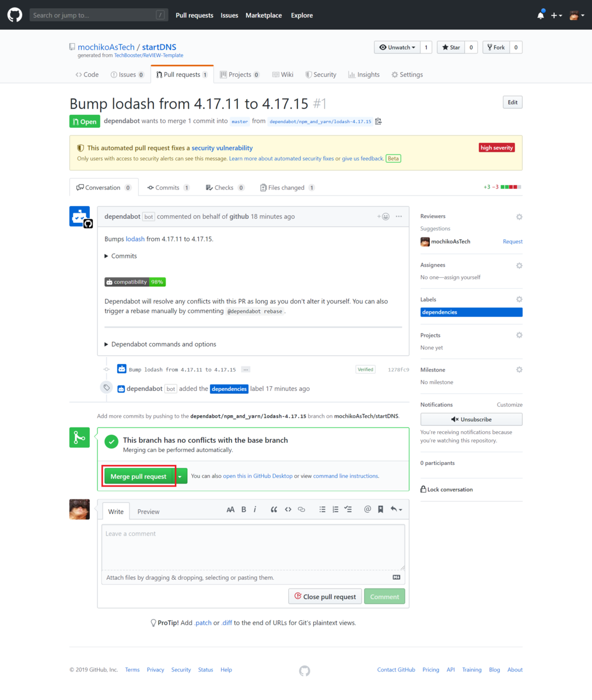Viewport: 592px width, 700px height.
Task: Request review from mochikoAsTech
Action: pos(513,242)
